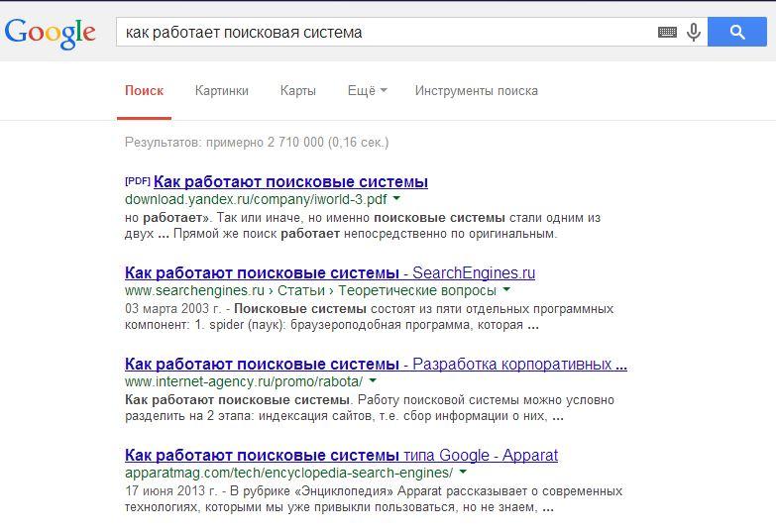
Task: Switch to the Карты tab
Action: pos(298,91)
